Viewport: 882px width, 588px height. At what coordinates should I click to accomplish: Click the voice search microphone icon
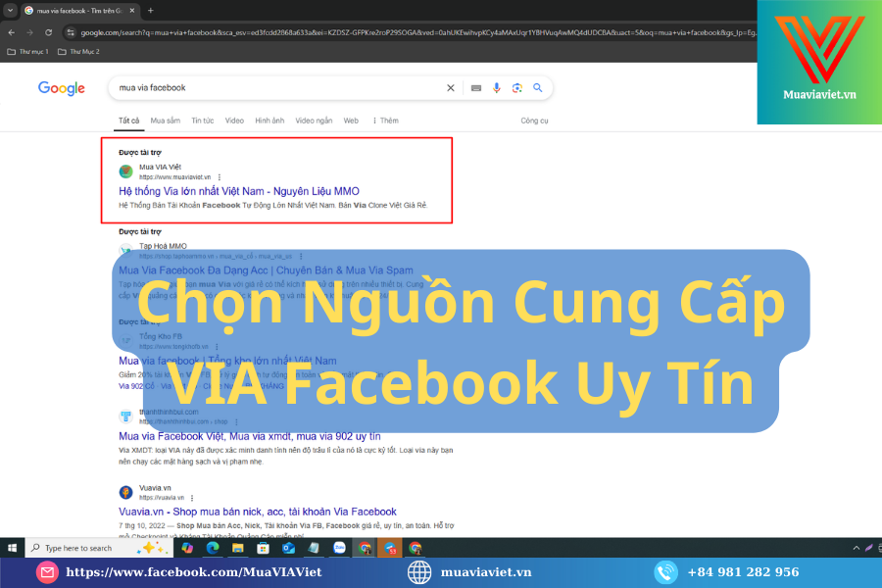click(497, 88)
